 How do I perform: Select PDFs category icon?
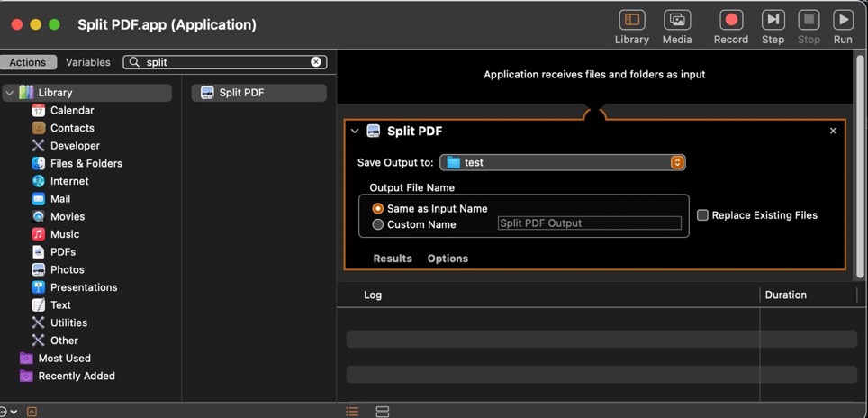38,252
